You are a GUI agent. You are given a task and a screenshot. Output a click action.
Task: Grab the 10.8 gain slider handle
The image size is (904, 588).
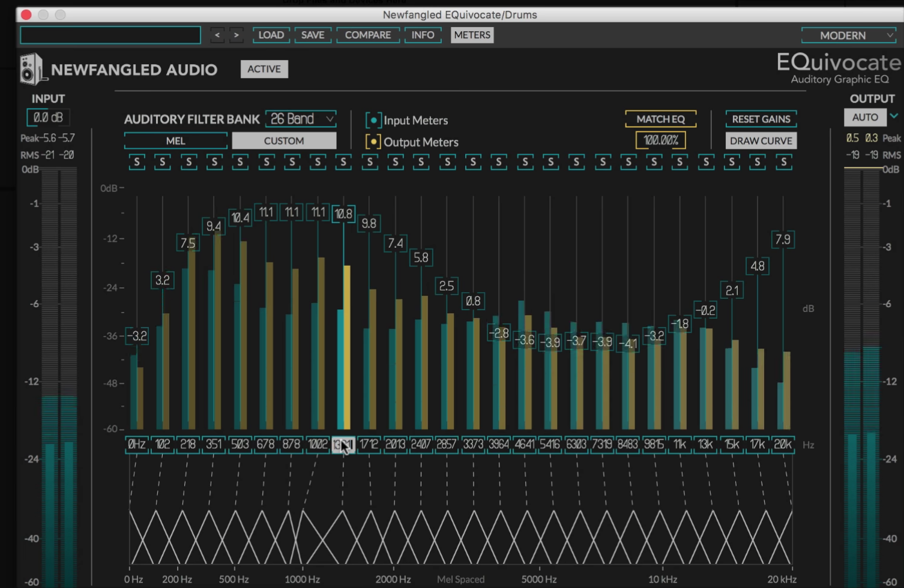click(343, 214)
